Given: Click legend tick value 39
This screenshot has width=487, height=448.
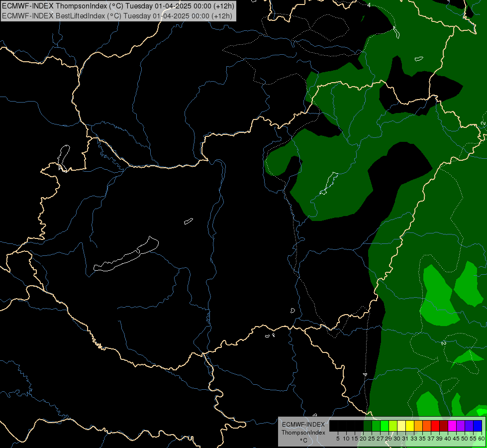Looking at the screenshot, I should 439,439.
